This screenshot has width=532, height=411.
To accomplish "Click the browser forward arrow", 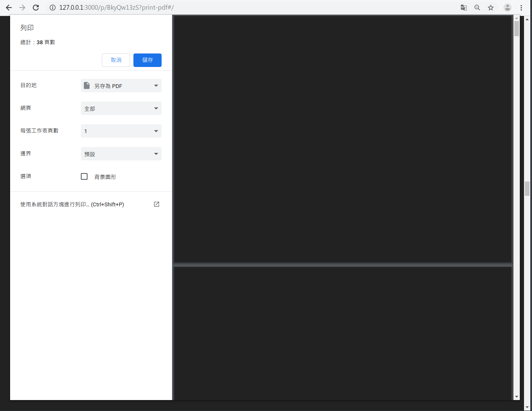I will tap(22, 8).
